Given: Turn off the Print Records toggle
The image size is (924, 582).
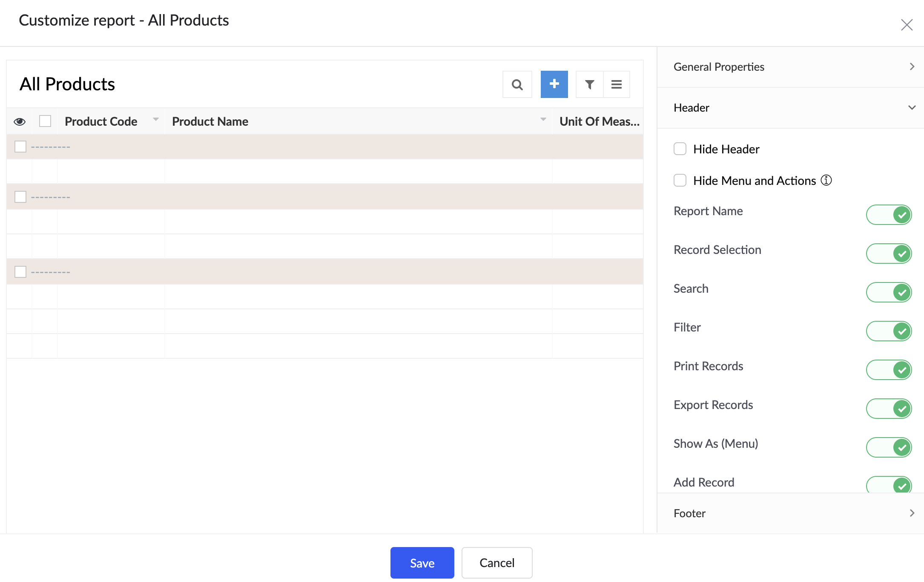Looking at the screenshot, I should (x=889, y=370).
